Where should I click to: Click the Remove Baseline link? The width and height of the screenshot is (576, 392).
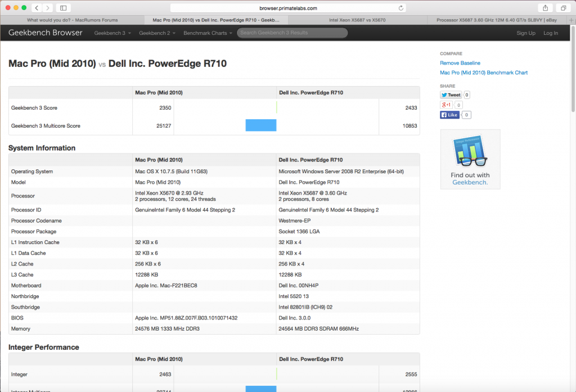[460, 63]
